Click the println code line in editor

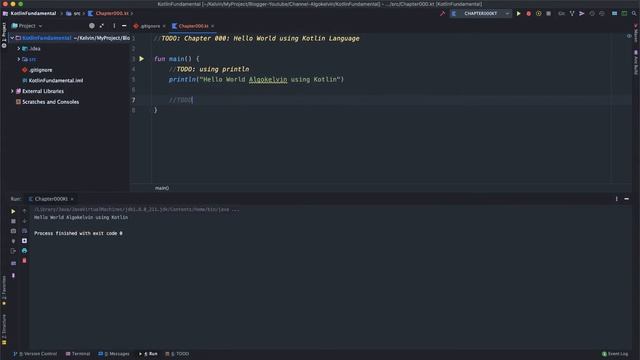(256, 80)
